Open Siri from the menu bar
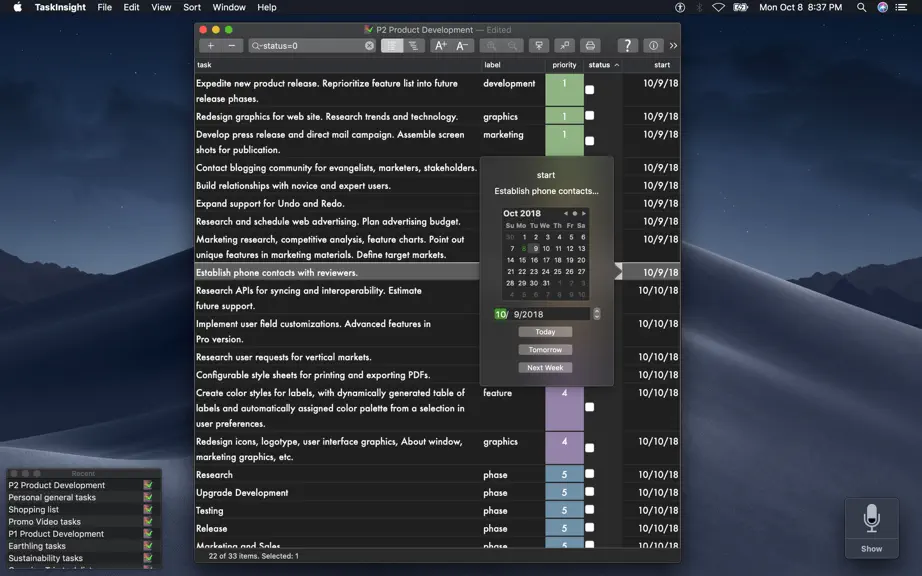 (x=883, y=7)
